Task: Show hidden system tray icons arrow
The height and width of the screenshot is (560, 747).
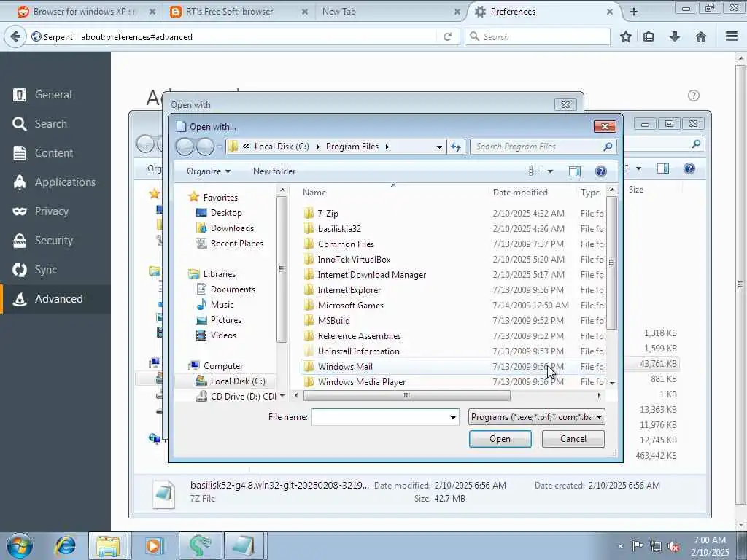Action: click(x=620, y=546)
